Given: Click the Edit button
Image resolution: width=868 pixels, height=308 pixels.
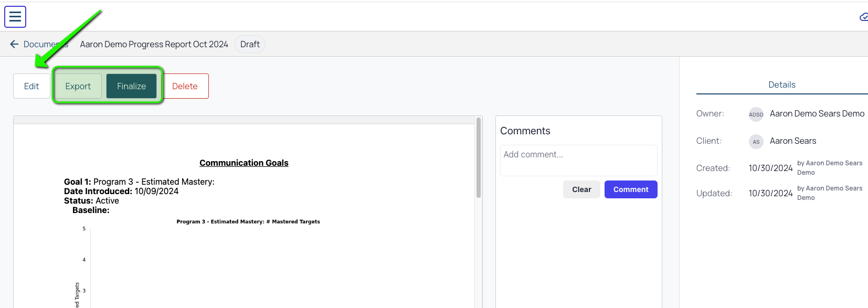Looking at the screenshot, I should point(31,86).
